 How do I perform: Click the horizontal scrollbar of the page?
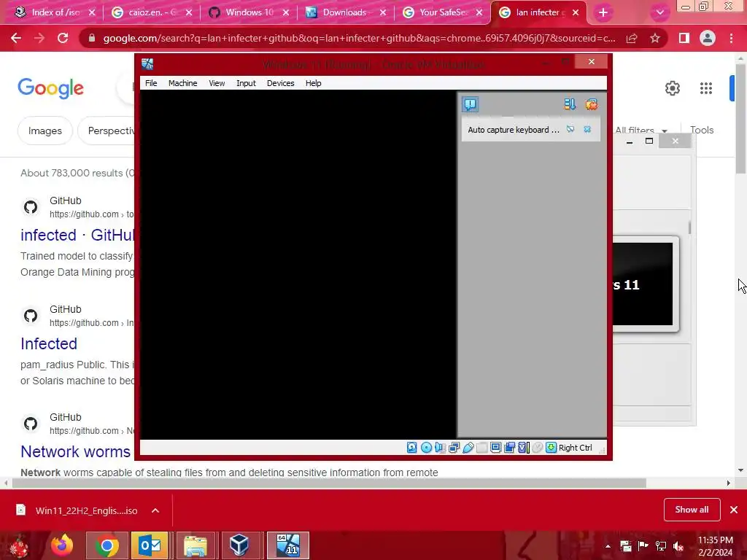(329, 483)
